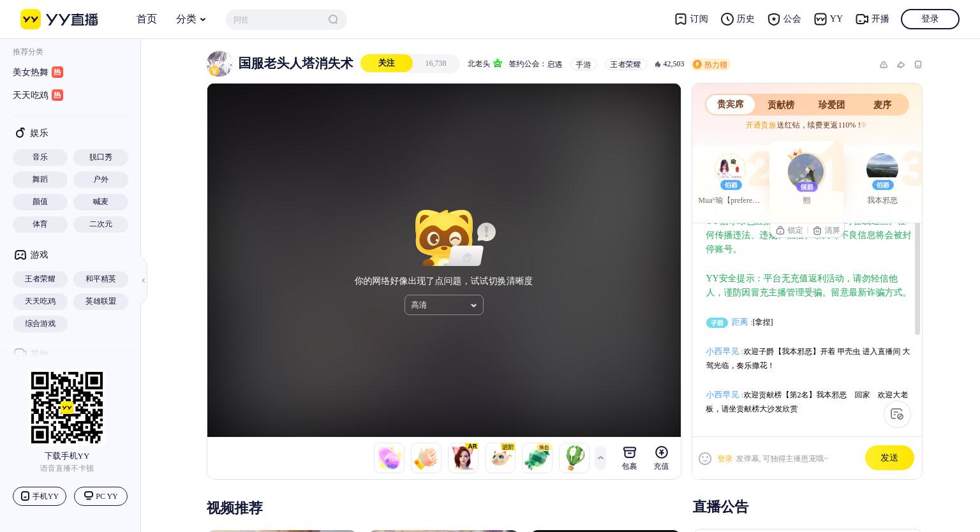The image size is (980, 532).
Task: Select the 舞蹈 category chip
Action: [x=40, y=179]
